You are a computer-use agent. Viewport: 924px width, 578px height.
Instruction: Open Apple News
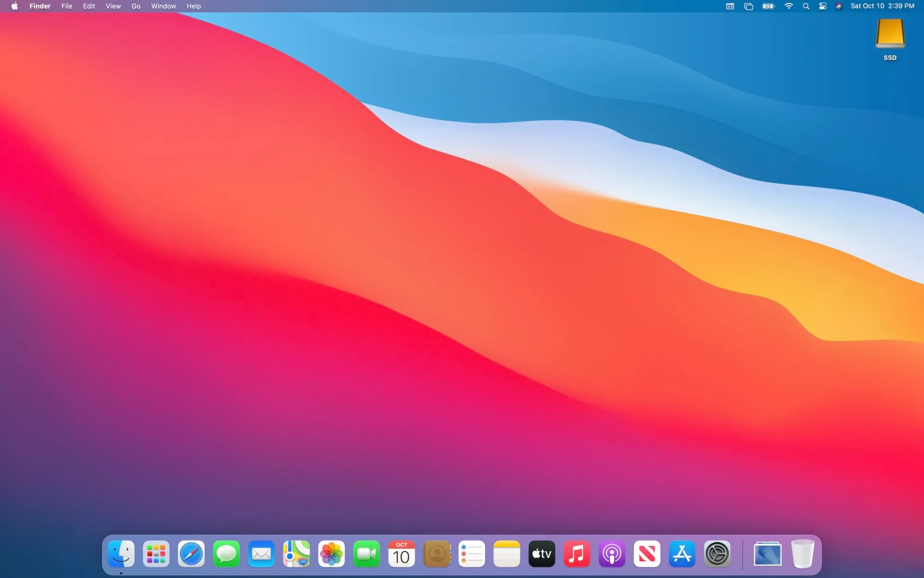pos(648,553)
